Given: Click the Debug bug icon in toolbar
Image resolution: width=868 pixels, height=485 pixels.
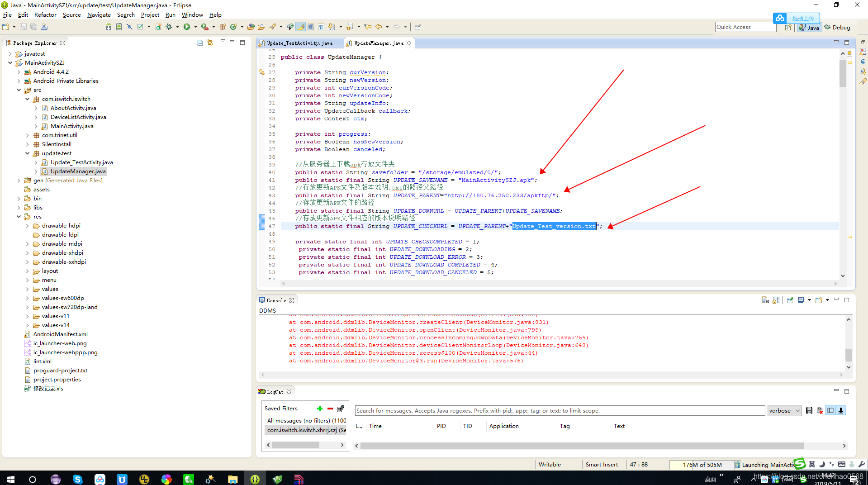Looking at the screenshot, I should pyautogui.click(x=169, y=27).
